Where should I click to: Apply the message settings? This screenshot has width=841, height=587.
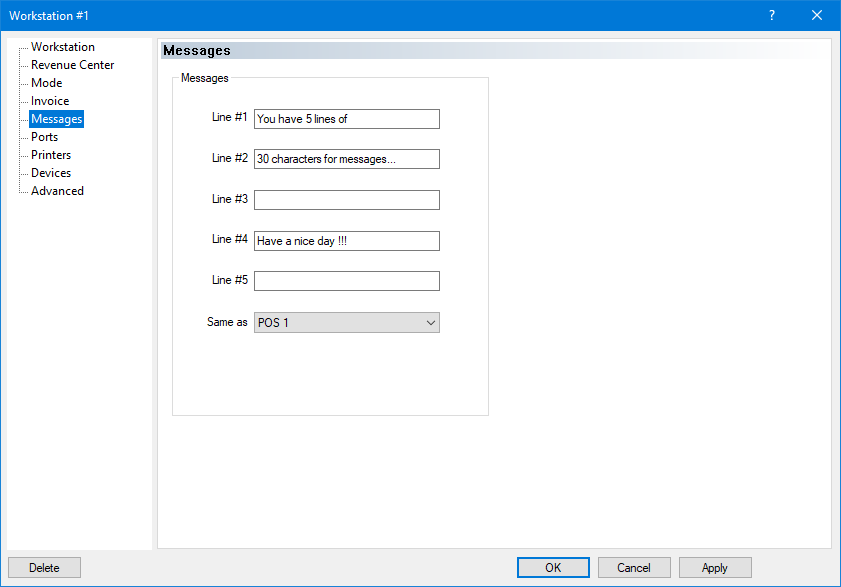click(715, 568)
